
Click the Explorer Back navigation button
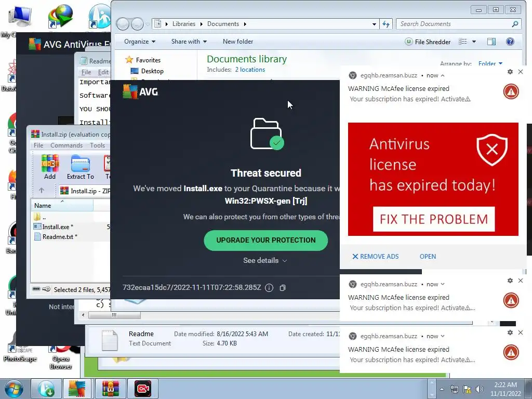[x=123, y=24]
